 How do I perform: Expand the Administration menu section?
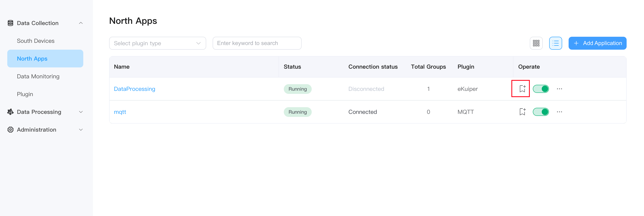(x=81, y=130)
